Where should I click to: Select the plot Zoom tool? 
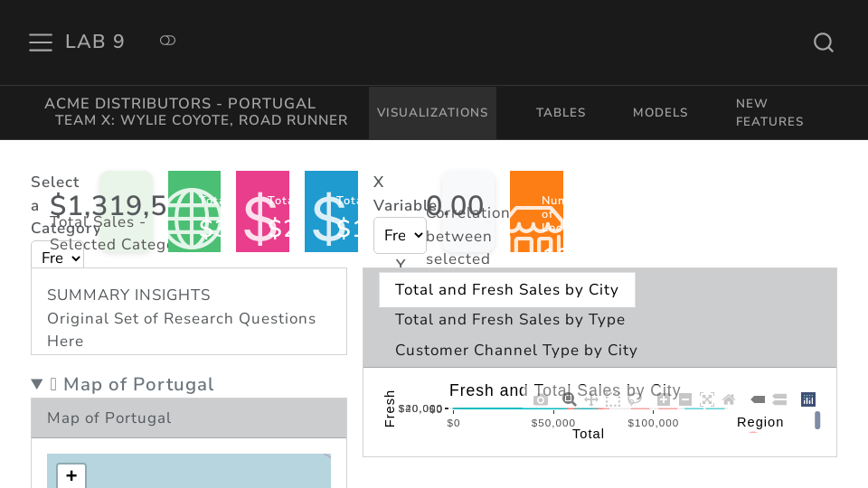pyautogui.click(x=569, y=399)
